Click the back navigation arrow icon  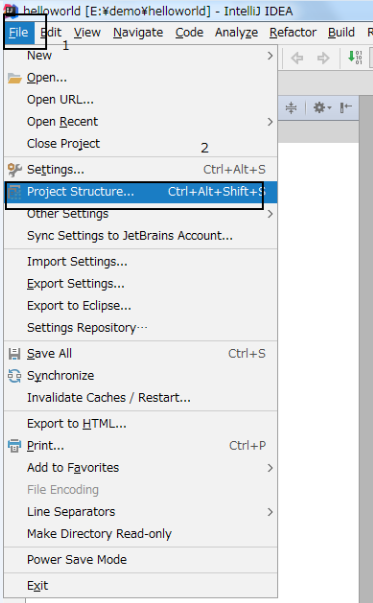(297, 58)
